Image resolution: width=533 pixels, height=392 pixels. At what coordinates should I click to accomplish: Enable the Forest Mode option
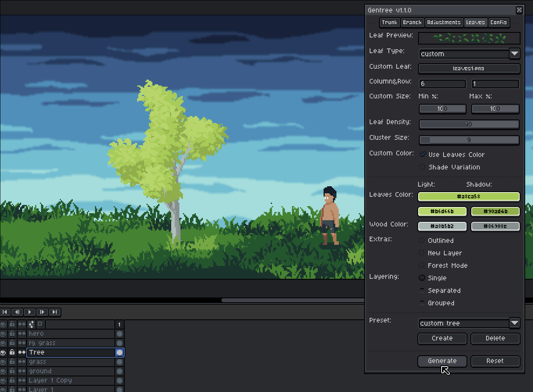tap(422, 265)
